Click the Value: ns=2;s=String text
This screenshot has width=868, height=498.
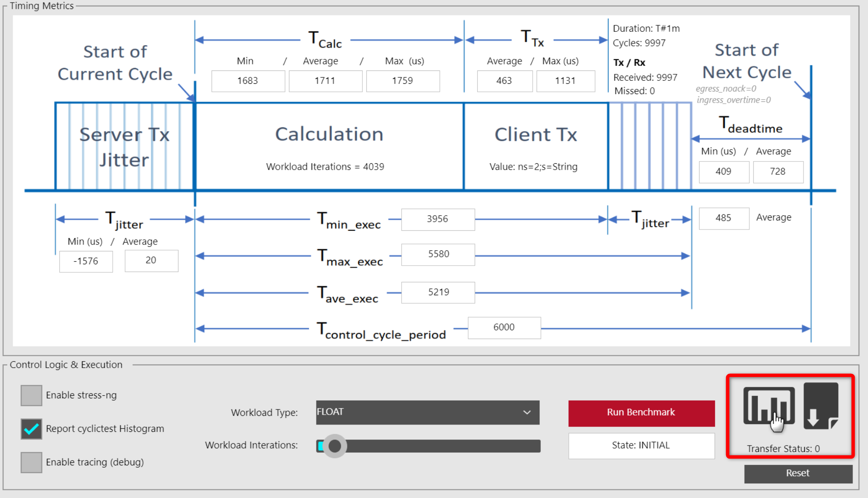click(x=534, y=167)
